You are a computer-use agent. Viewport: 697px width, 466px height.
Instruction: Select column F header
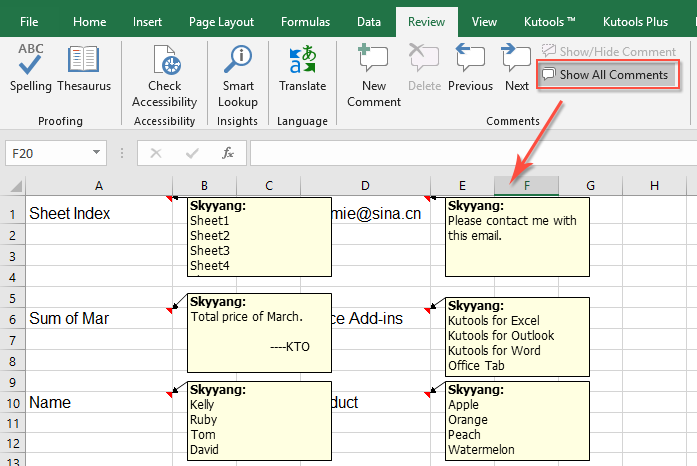point(526,185)
